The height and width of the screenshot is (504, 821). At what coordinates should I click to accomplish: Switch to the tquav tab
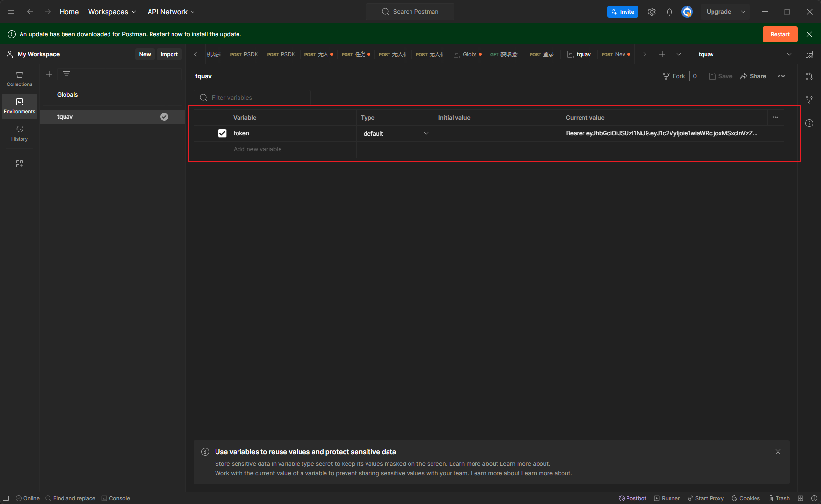[579, 54]
